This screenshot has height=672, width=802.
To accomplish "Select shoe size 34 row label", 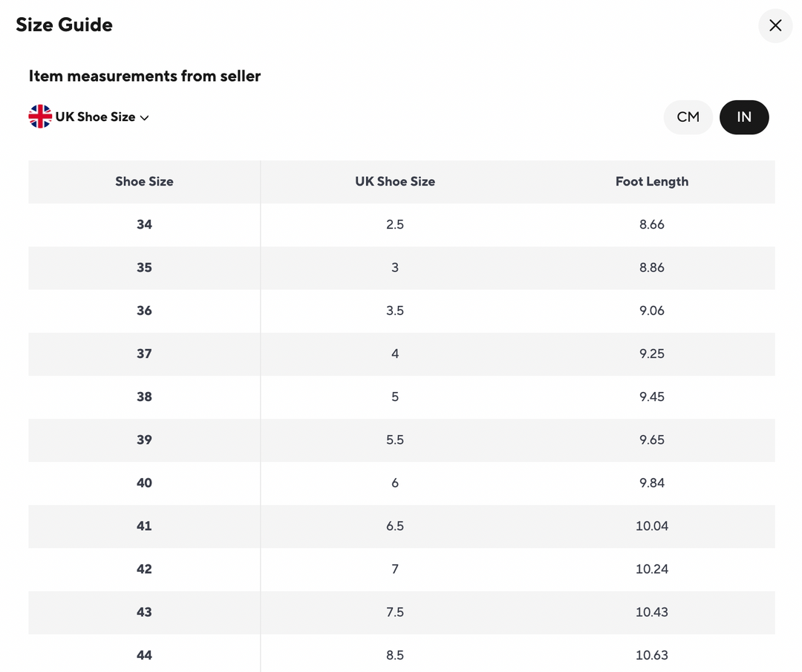I will (x=144, y=224).
